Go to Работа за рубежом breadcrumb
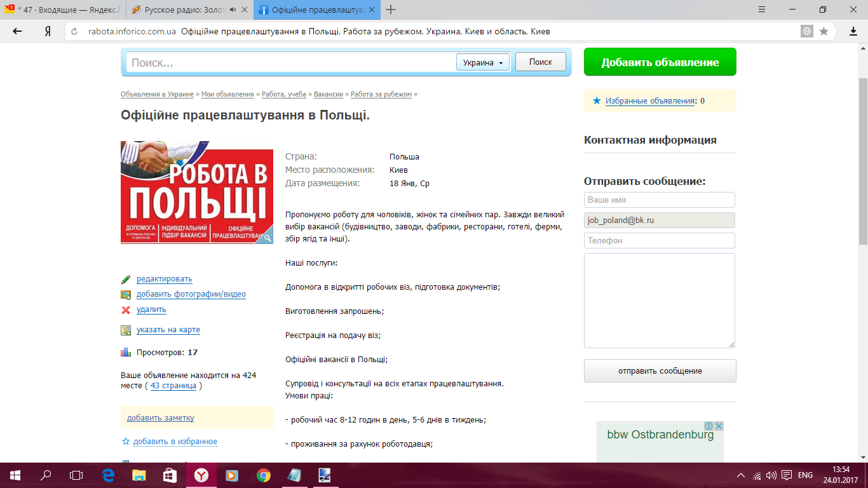 381,94
